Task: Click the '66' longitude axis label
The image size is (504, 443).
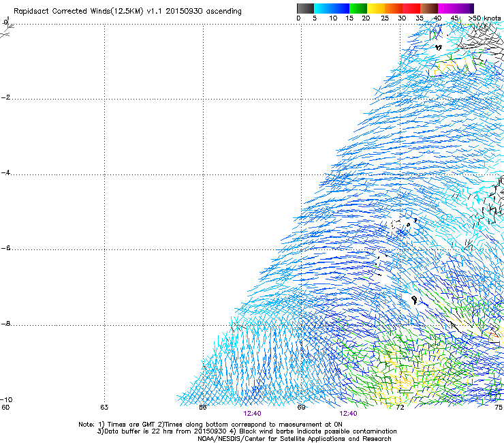Action: (x=203, y=408)
